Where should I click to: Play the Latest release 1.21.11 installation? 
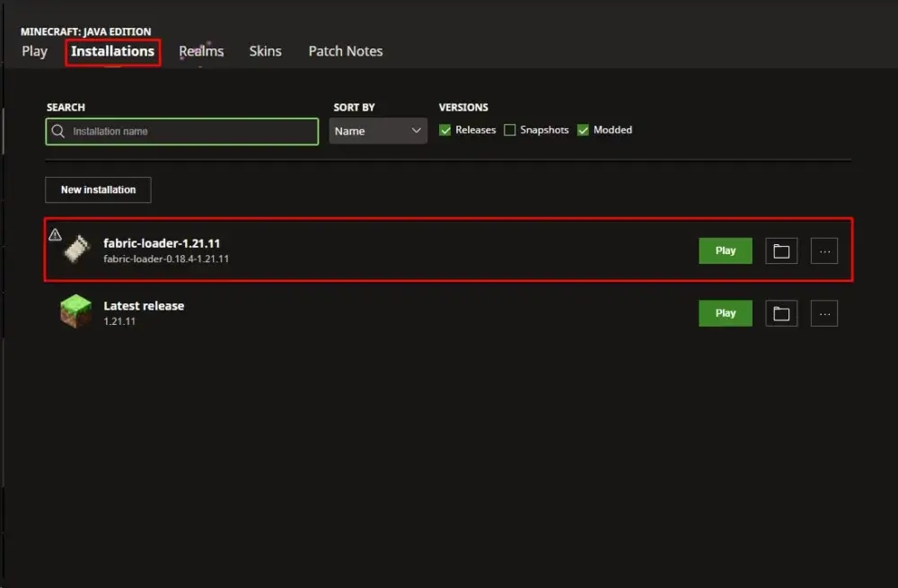click(726, 313)
